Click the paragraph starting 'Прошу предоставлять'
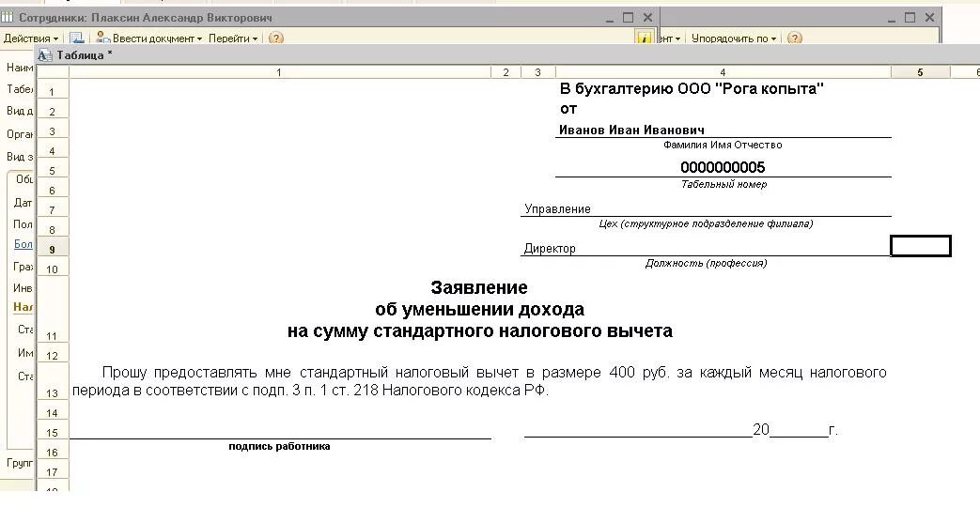 (x=479, y=381)
